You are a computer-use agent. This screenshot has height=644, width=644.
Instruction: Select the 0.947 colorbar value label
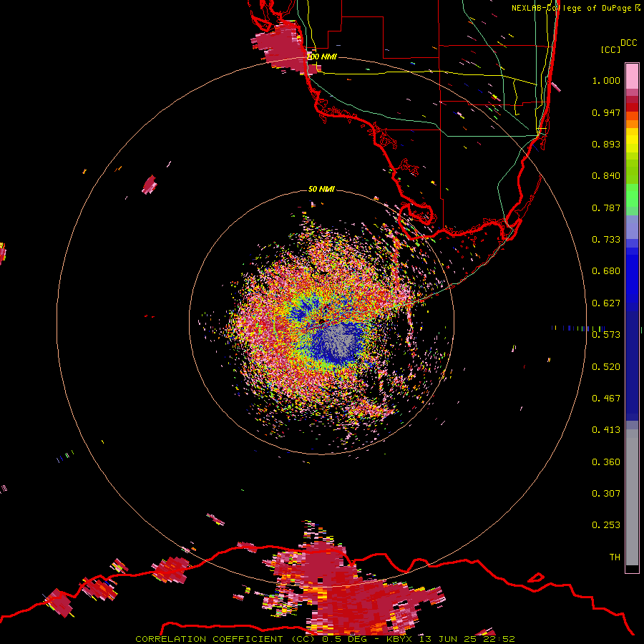[x=606, y=112]
